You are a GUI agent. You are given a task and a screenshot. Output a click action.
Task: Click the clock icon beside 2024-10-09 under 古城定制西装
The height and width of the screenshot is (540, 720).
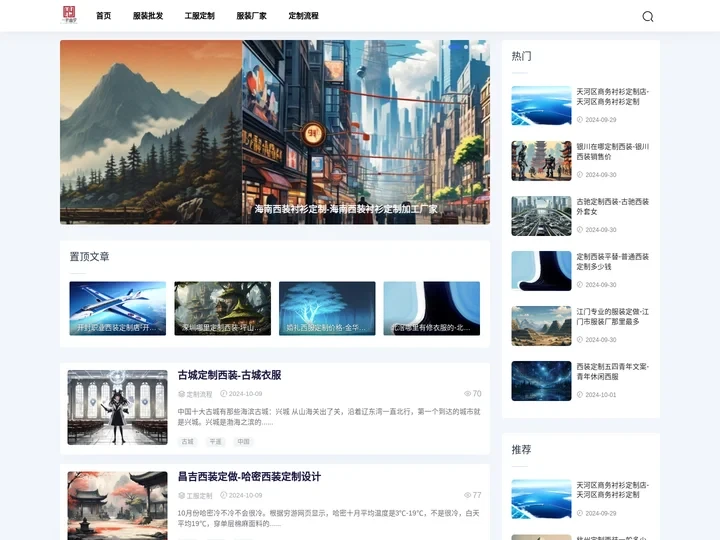pos(224,394)
